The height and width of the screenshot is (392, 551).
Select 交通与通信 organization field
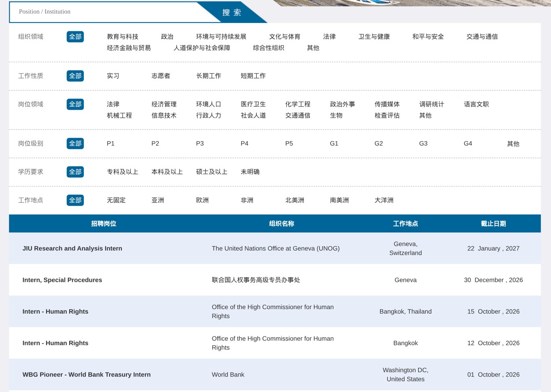click(482, 37)
